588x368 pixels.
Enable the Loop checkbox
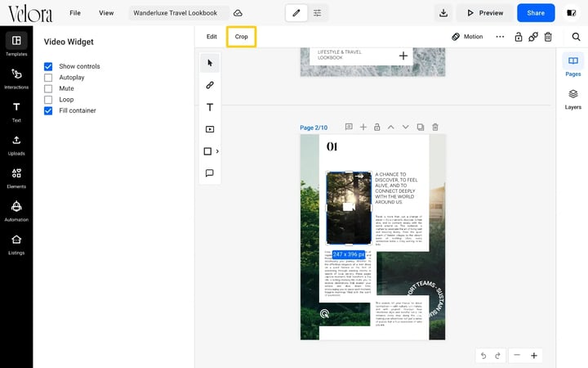(x=48, y=100)
